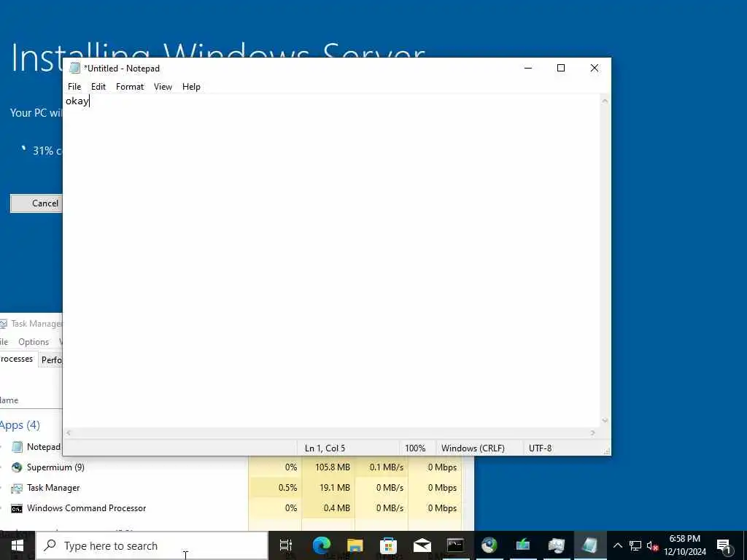This screenshot has height=560, width=747.
Task: Maximize the Notepad window
Action: coord(561,68)
